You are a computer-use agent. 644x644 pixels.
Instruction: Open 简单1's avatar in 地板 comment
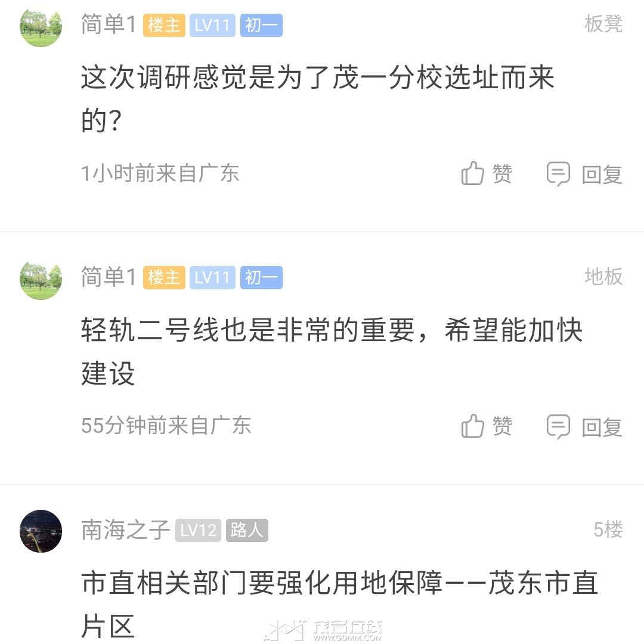click(x=41, y=278)
